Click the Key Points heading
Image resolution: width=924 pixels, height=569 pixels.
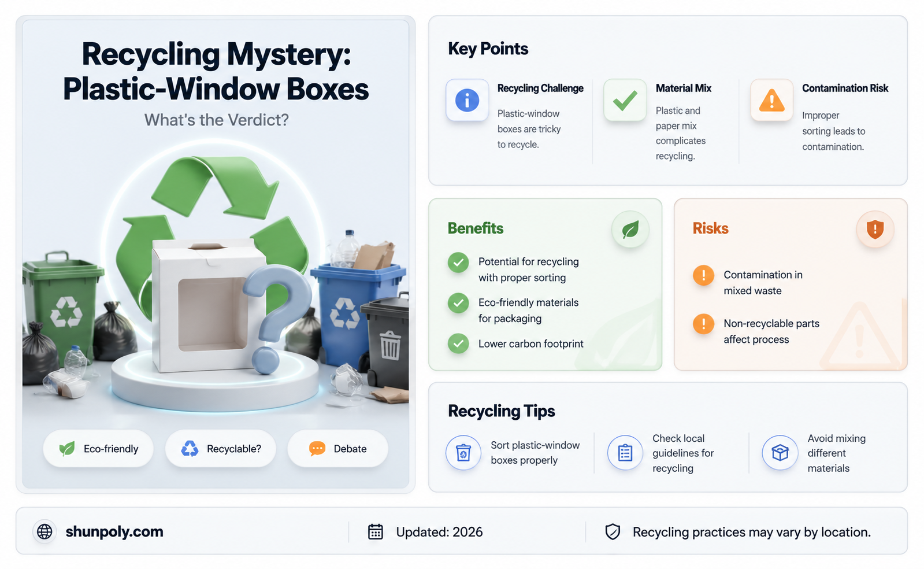pyautogui.click(x=488, y=49)
